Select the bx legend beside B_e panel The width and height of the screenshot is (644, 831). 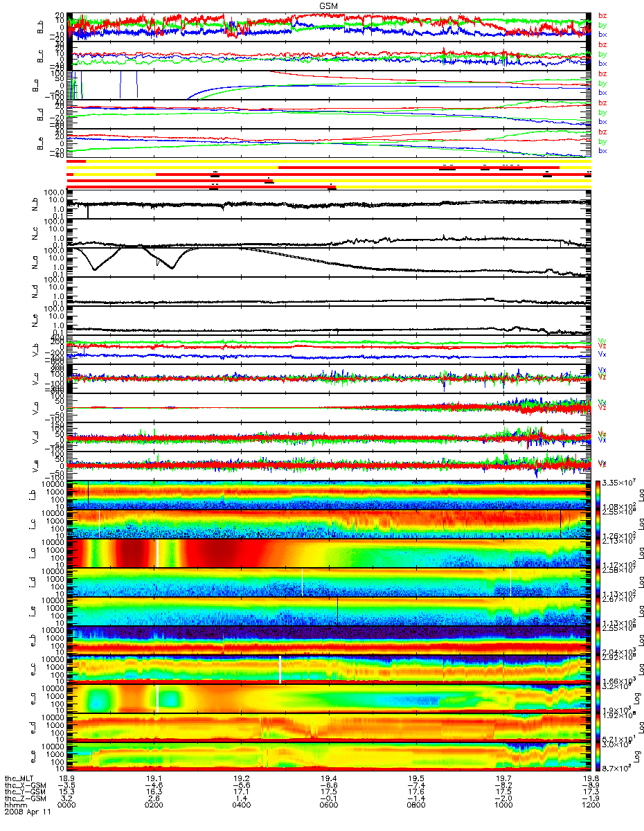pyautogui.click(x=602, y=150)
